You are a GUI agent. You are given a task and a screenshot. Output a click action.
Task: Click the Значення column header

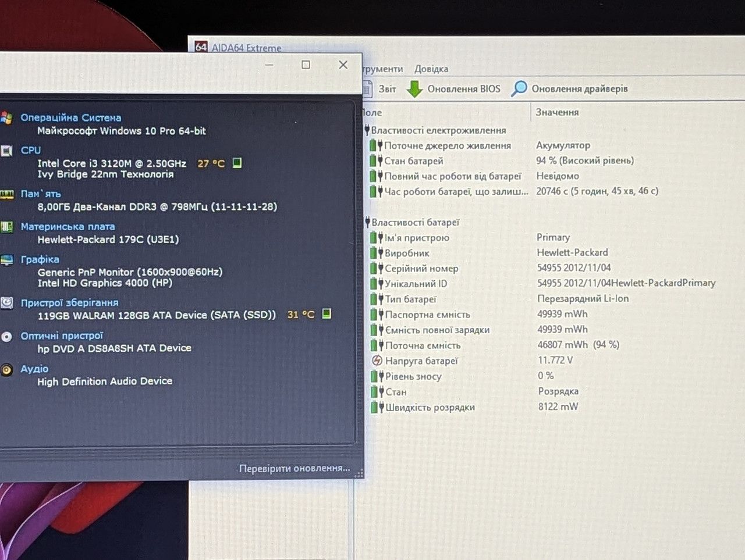pos(557,112)
